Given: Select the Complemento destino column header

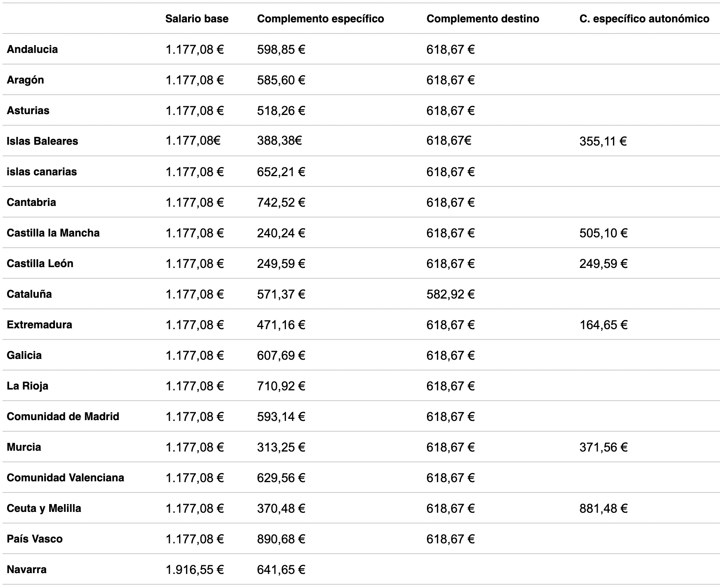Looking at the screenshot, I should 482,19.
